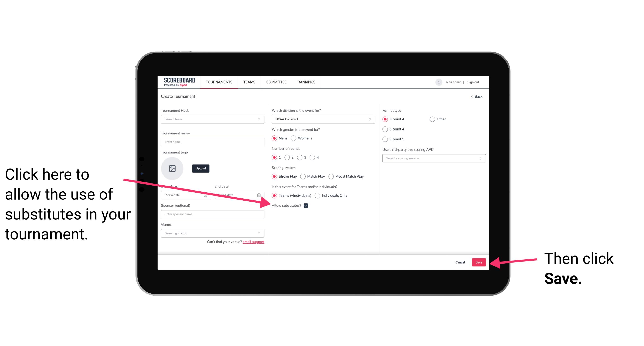Select the Womens gender radio button

(294, 138)
